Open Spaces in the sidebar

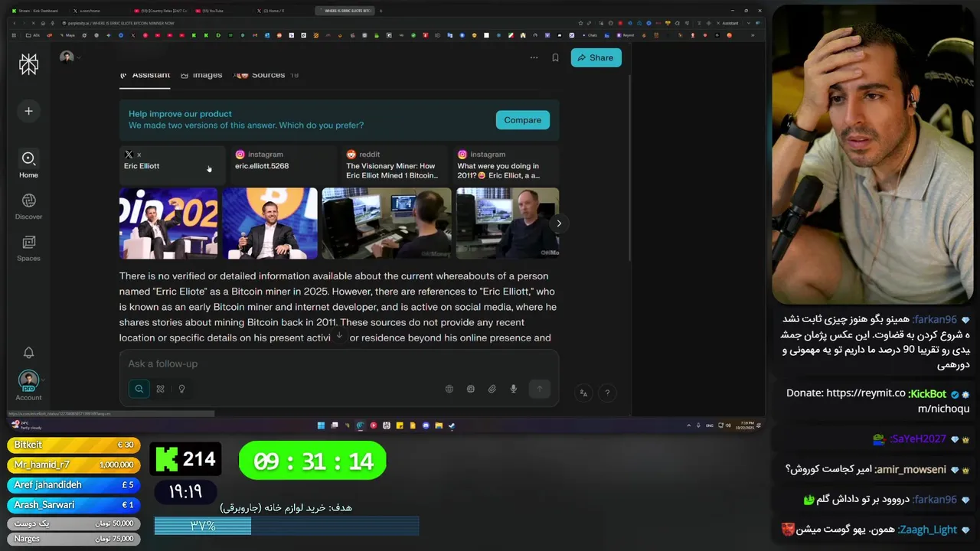(28, 248)
